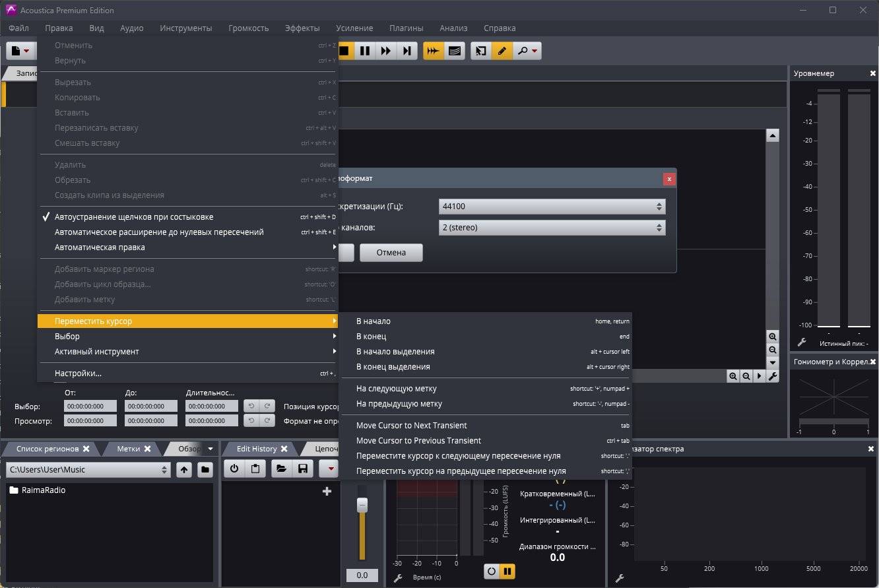
Task: Click vertical zoom-out magnifier icon
Action: click(x=773, y=350)
